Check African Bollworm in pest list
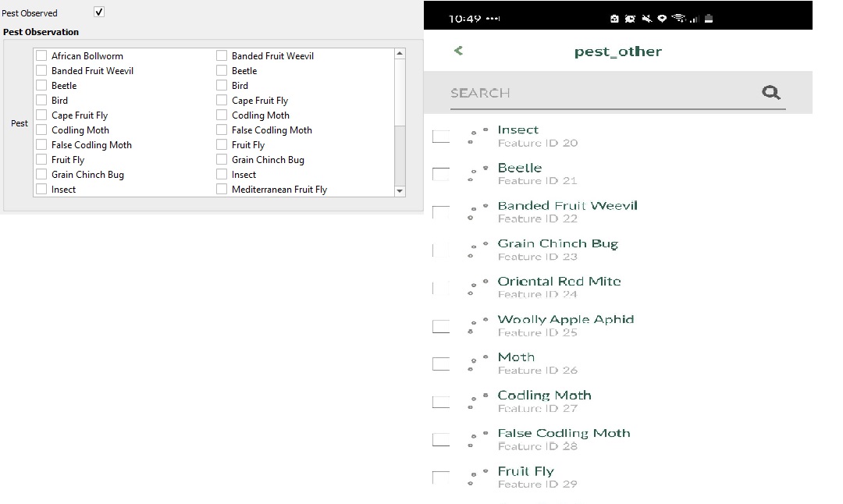Image resolution: width=843 pixels, height=504 pixels. click(41, 55)
